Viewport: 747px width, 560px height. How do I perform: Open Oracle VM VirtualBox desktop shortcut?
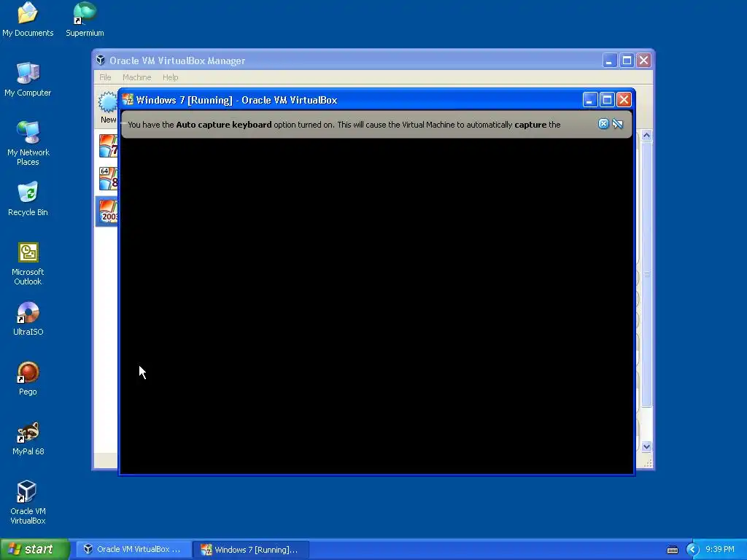28,502
